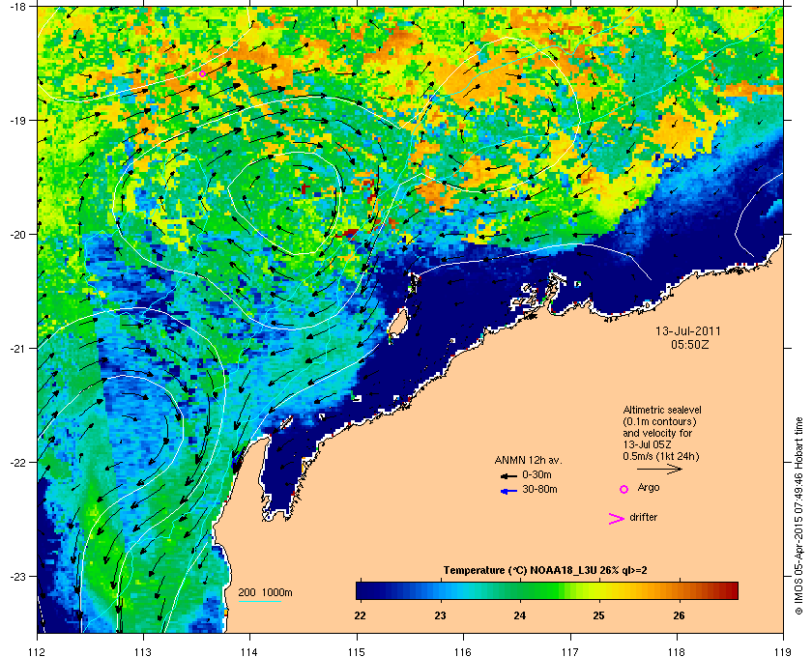Click the longitude axis label 119
This screenshot has height=657, width=812.
[783, 652]
